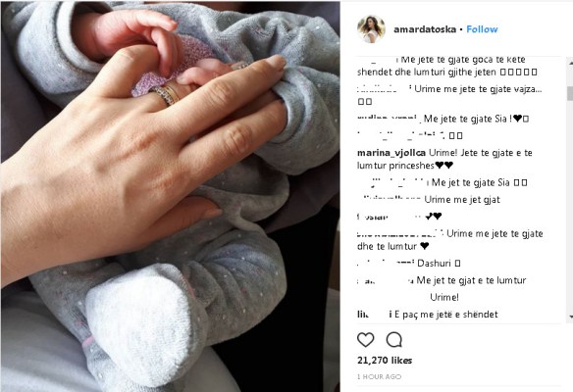The image size is (573, 392).
Task: Open amardatoska username link
Action: (425, 29)
